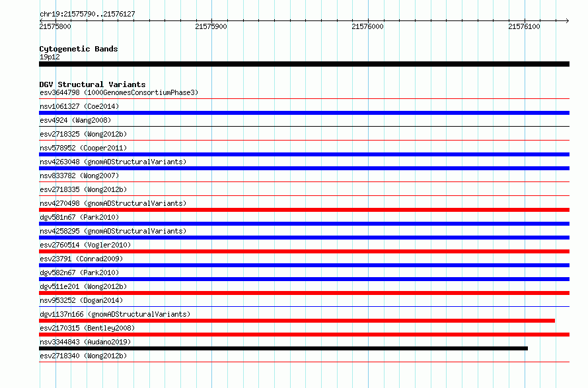Click the esv2170315 (Bentley2008) label

point(87,328)
